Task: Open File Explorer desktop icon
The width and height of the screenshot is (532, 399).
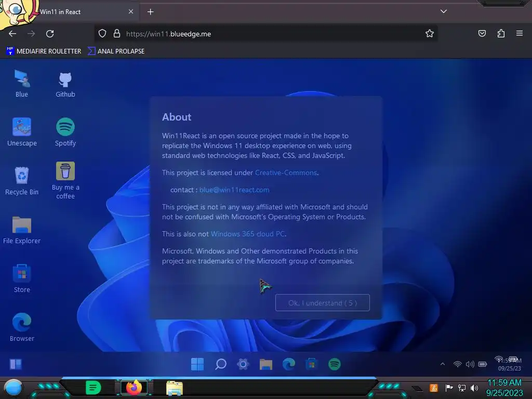Action: tap(22, 230)
